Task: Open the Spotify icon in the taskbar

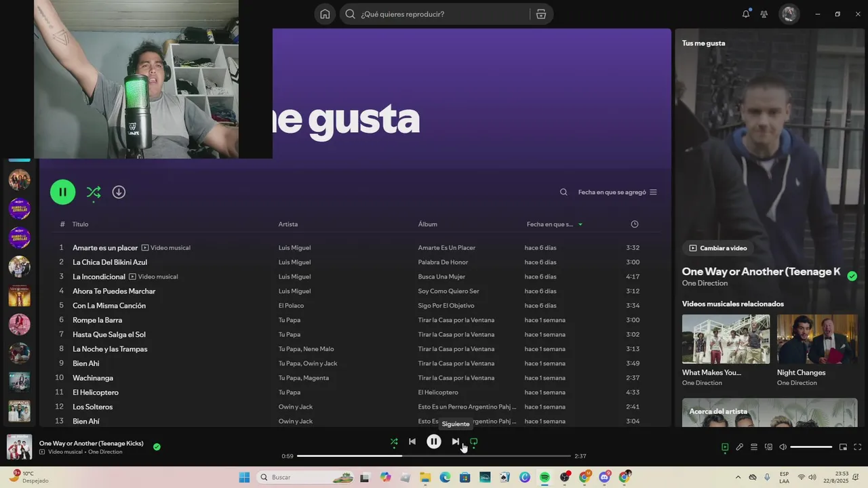Action: [x=545, y=478]
